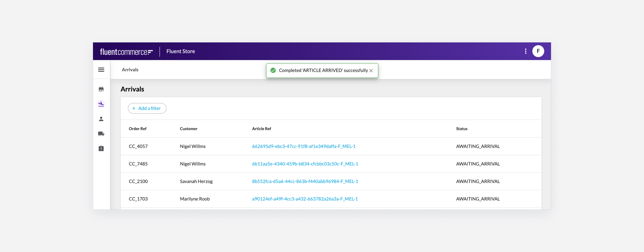Click the Status column header

point(462,129)
